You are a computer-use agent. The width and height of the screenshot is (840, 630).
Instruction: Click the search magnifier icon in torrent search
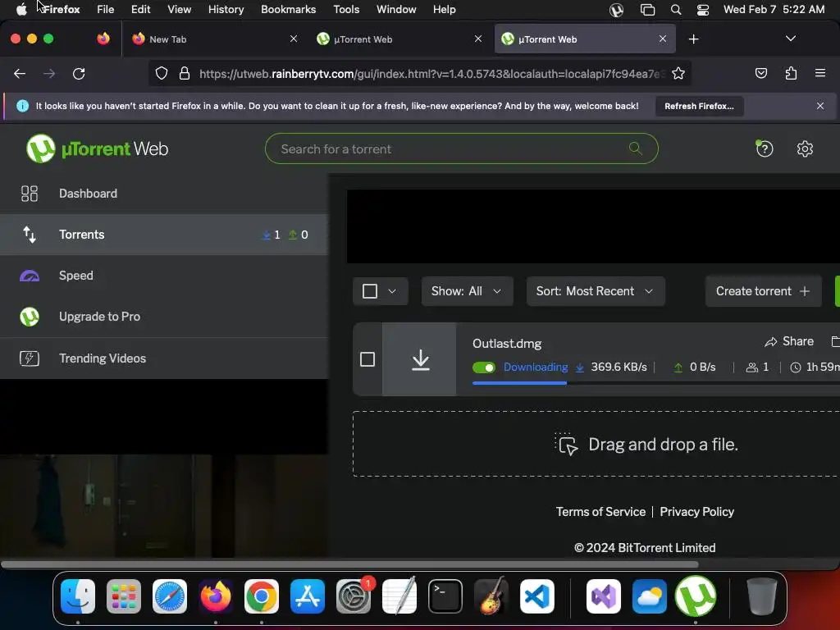click(x=636, y=148)
